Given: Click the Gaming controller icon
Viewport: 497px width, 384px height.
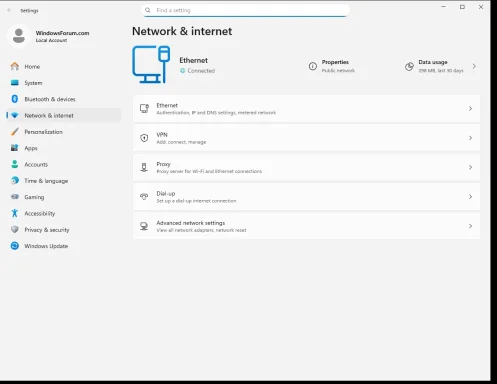Looking at the screenshot, I should (x=15, y=197).
